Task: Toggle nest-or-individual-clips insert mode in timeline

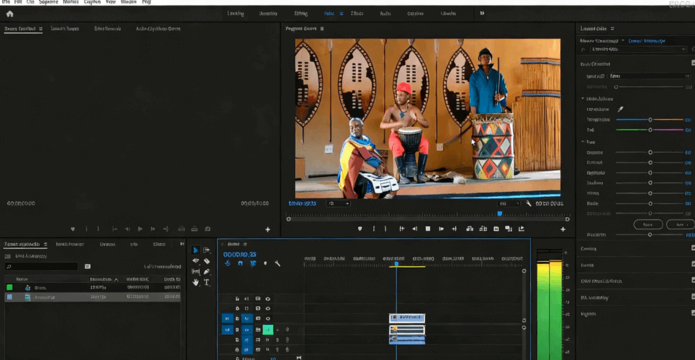Action: pos(227,263)
